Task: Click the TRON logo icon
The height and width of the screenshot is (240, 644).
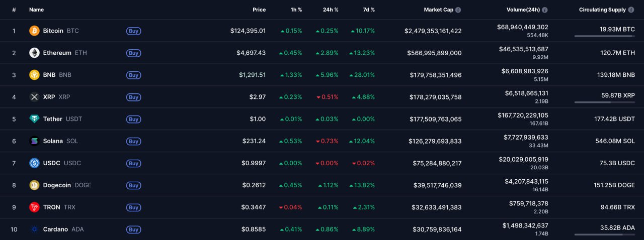Action: [x=34, y=207]
